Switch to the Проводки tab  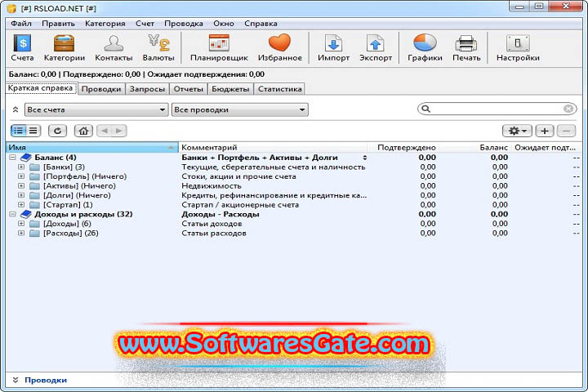(101, 89)
